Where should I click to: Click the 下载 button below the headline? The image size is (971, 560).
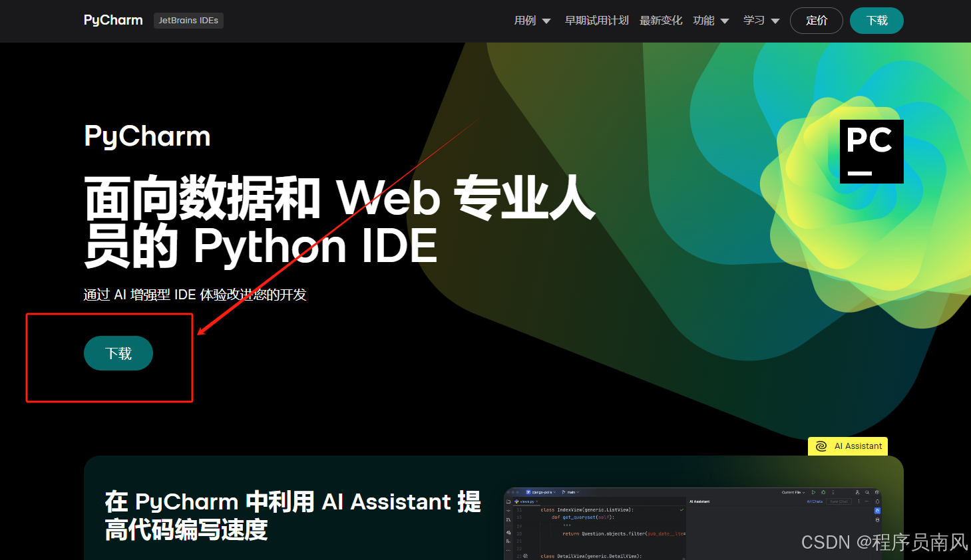[x=118, y=353]
